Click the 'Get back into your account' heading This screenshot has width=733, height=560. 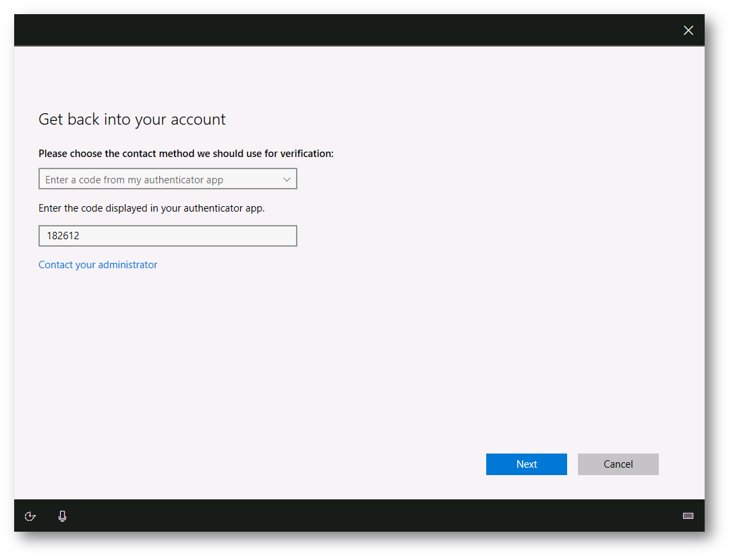132,119
